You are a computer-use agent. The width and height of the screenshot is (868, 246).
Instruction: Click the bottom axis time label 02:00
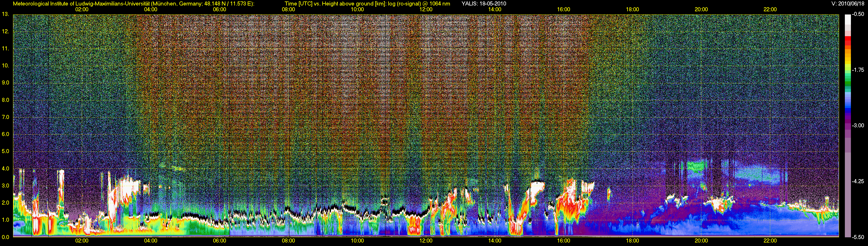(x=82, y=241)
